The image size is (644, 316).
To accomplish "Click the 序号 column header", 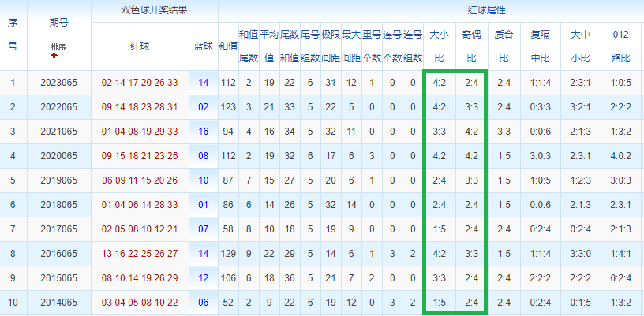I will (13, 35).
